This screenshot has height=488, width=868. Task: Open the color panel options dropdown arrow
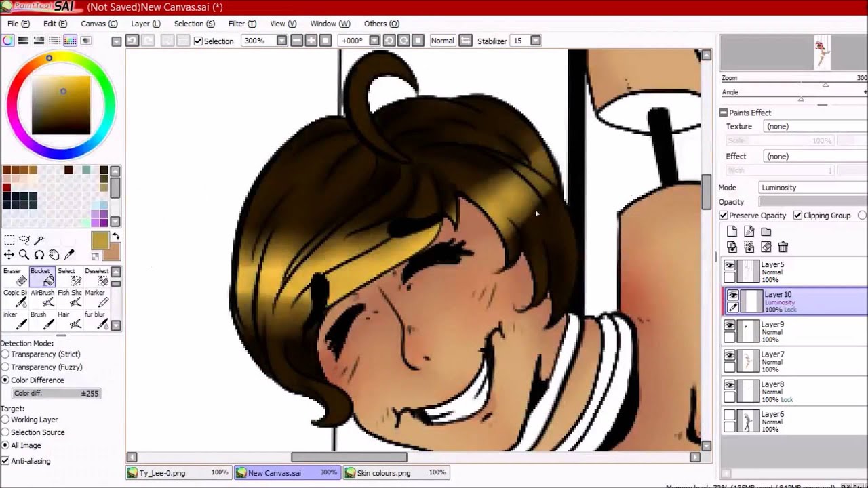click(x=116, y=41)
